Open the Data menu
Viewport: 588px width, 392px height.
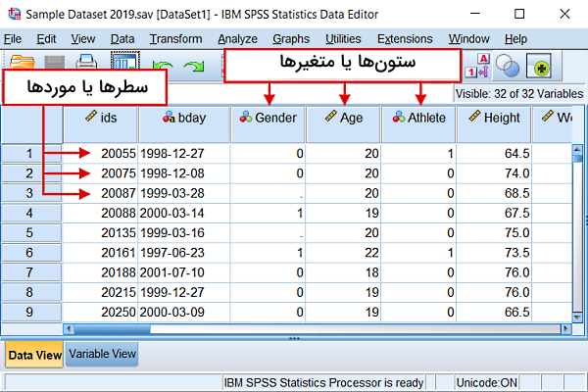point(122,39)
